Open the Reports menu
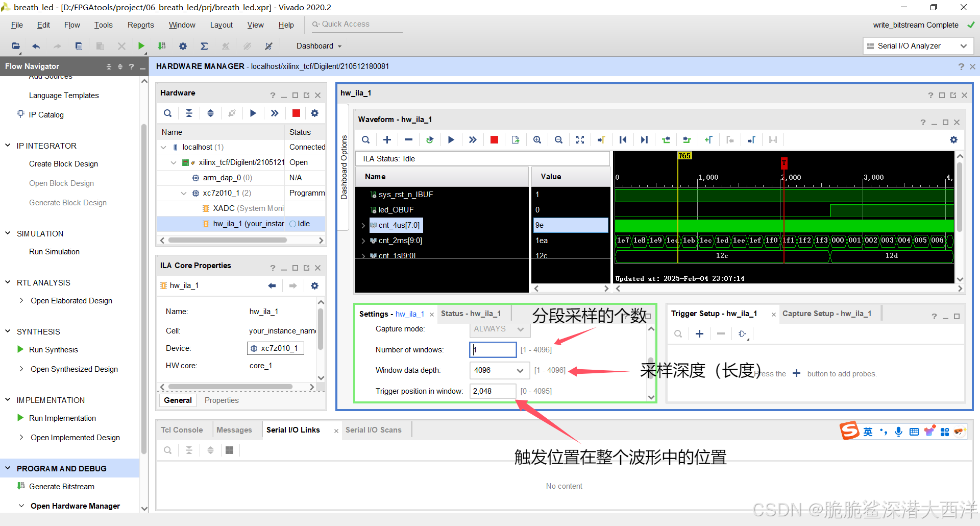Viewport: 980px width, 526px height. tap(140, 25)
